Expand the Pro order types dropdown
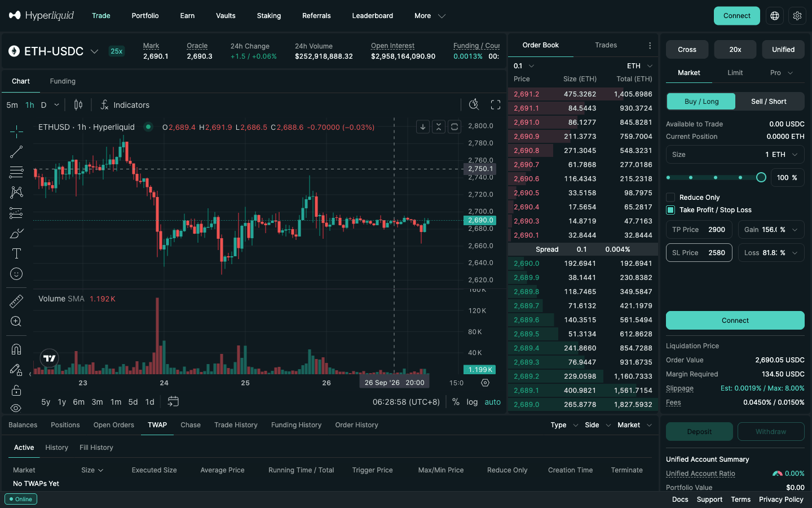Screen dimensions: 812x508 click(x=782, y=73)
